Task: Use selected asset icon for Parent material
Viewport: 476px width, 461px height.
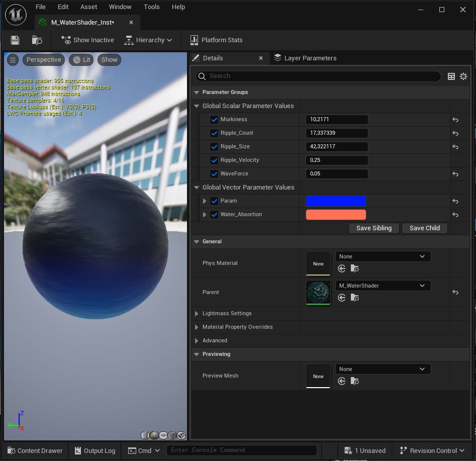Action: [342, 298]
